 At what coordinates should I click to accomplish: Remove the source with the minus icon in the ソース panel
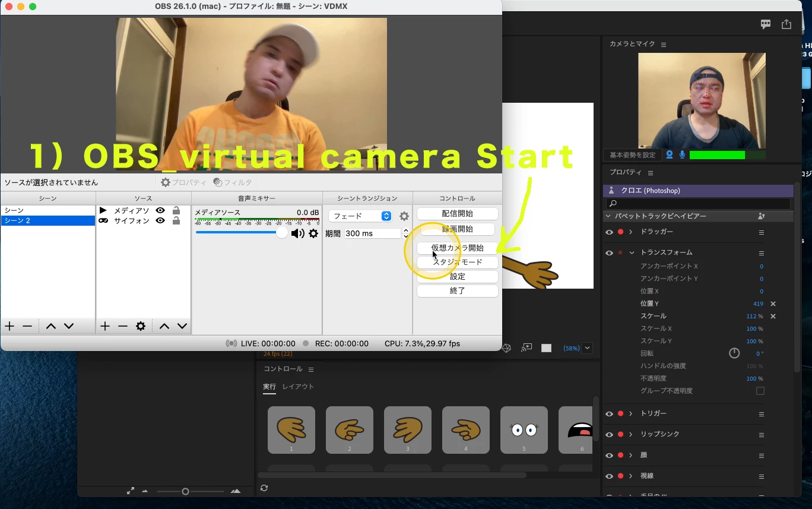[x=123, y=326]
